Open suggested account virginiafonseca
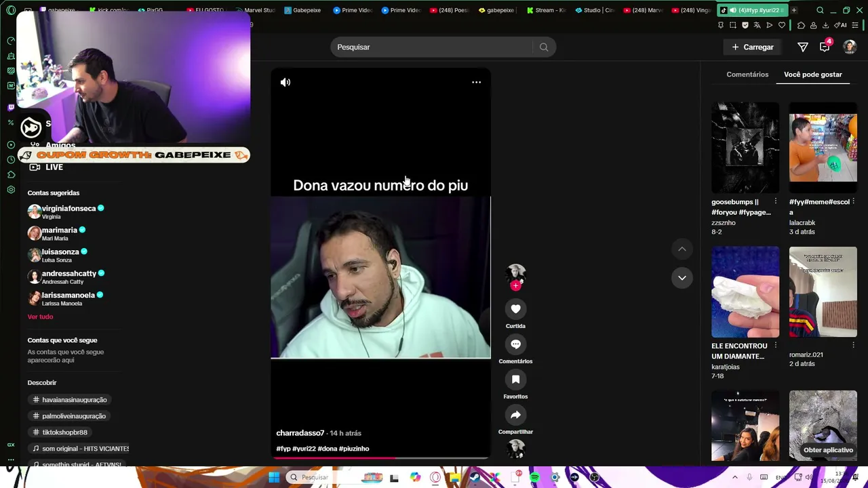 [x=66, y=212]
